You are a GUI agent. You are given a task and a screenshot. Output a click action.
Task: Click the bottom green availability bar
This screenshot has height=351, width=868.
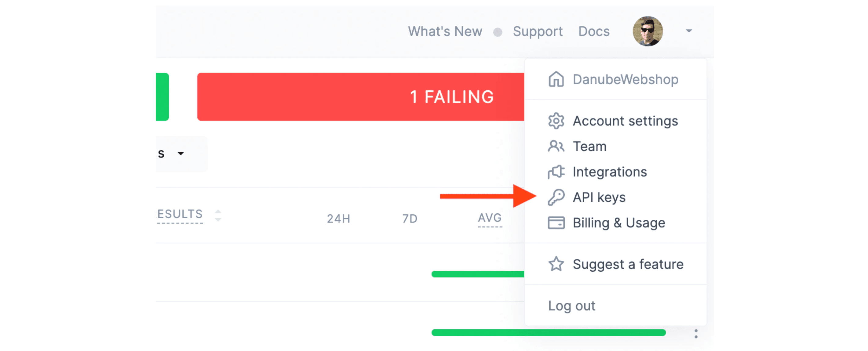point(548,332)
